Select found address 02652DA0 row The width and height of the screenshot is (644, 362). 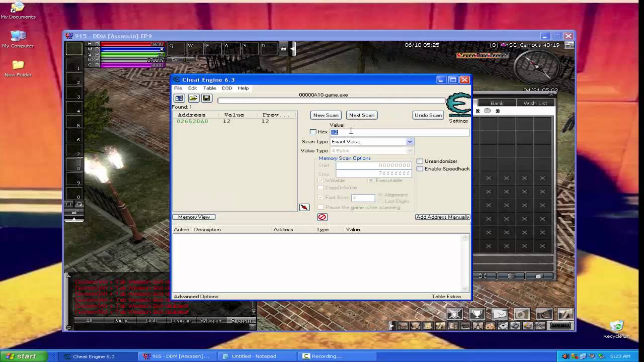[234, 121]
